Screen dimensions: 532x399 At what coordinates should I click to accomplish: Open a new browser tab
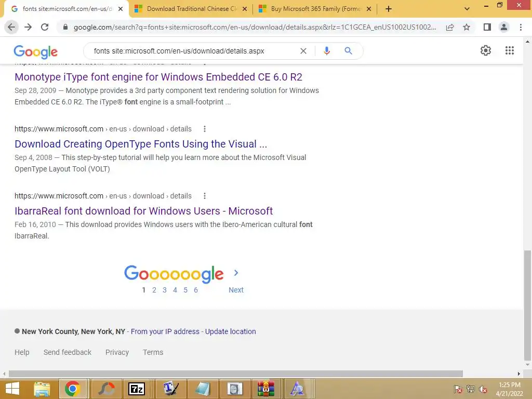coord(389,9)
